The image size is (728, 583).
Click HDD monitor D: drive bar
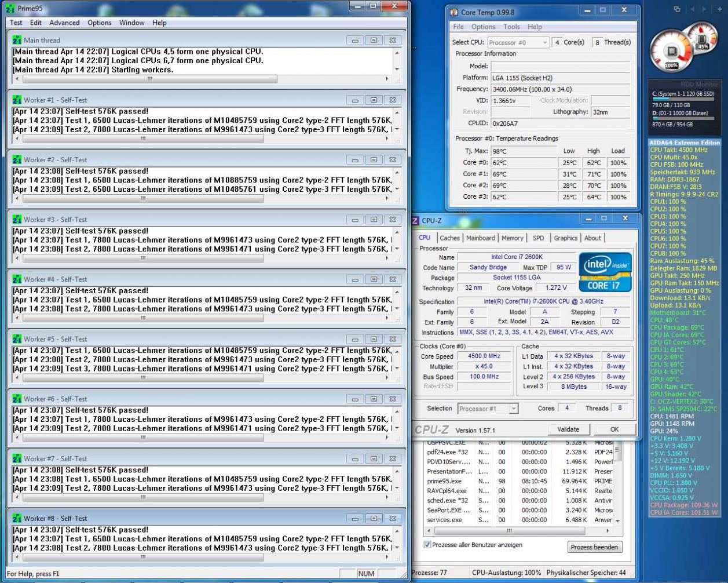pos(683,118)
